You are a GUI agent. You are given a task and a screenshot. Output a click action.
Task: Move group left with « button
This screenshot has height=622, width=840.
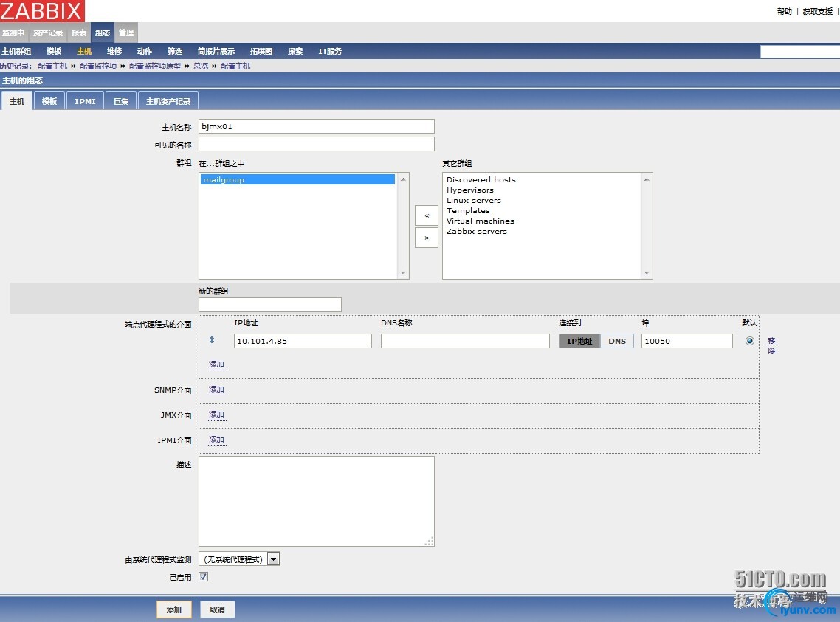click(427, 215)
